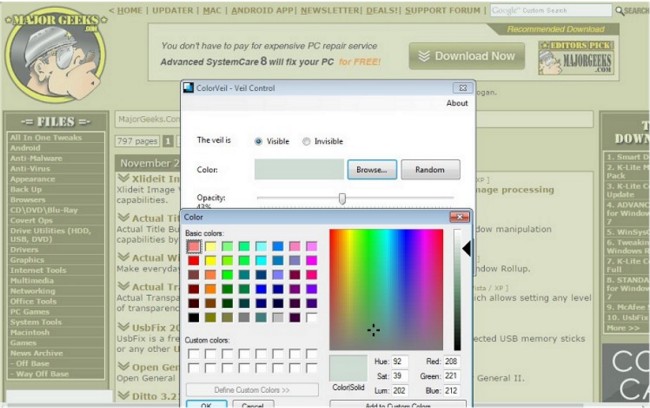Open Appearance files category
Viewport: 650px width, 408px height.
click(32, 179)
